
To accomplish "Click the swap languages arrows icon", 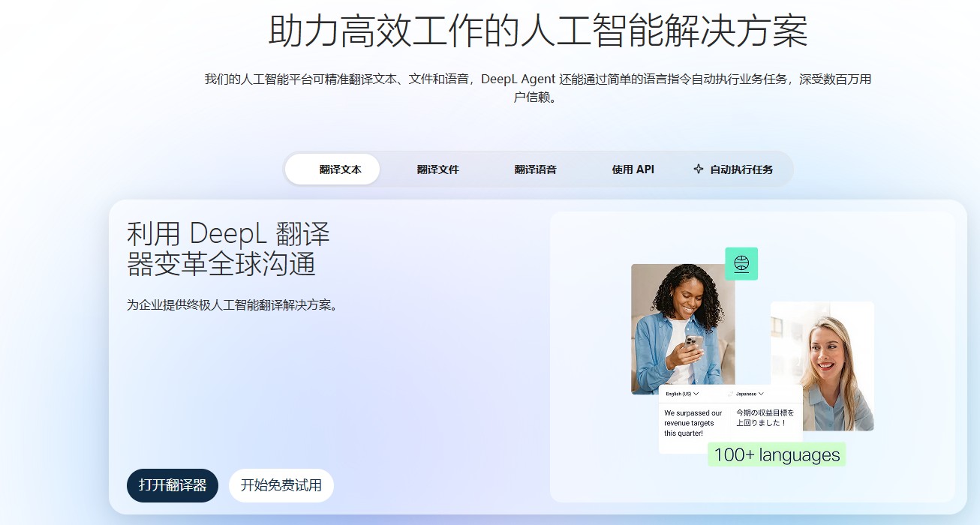I will coord(731,393).
